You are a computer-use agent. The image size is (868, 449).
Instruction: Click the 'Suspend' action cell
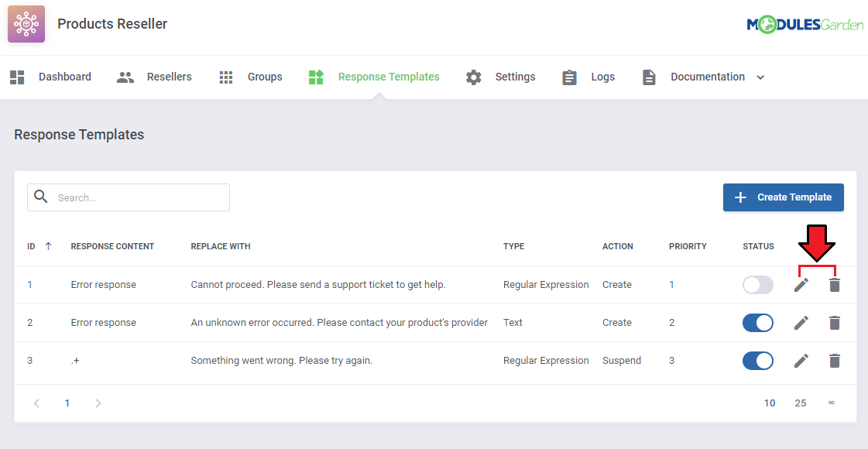coord(622,361)
